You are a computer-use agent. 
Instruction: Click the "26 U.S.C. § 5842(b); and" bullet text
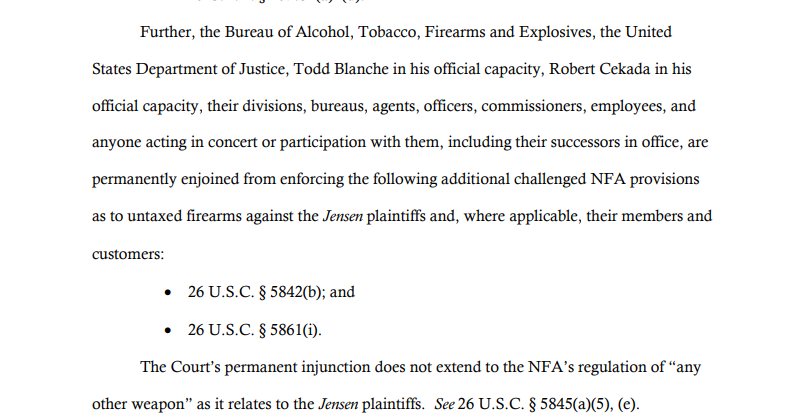point(271,292)
